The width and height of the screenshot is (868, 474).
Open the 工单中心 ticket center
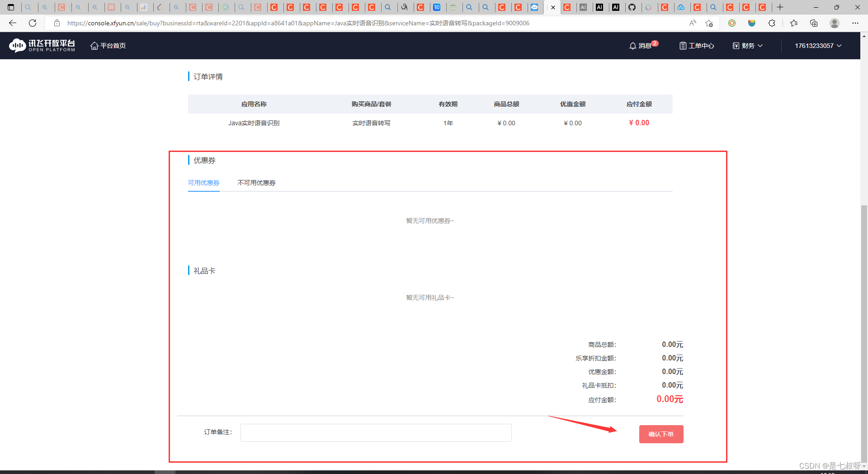pyautogui.click(x=697, y=46)
